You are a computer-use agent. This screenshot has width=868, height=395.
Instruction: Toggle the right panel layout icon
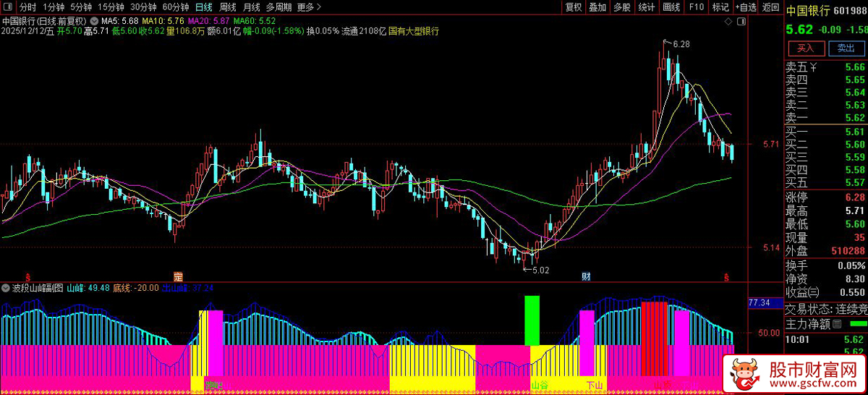pos(742,22)
